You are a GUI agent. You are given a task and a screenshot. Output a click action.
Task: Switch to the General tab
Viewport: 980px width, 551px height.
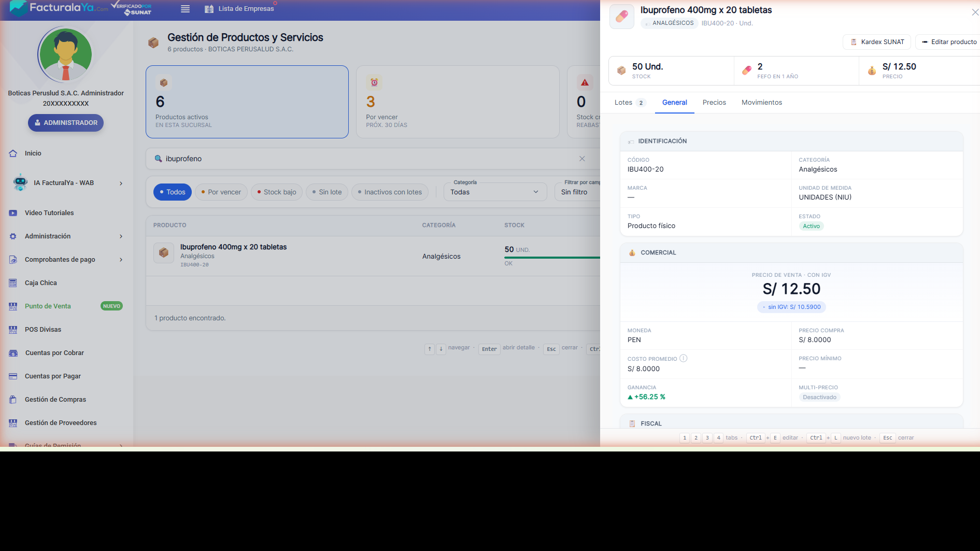[675, 103]
